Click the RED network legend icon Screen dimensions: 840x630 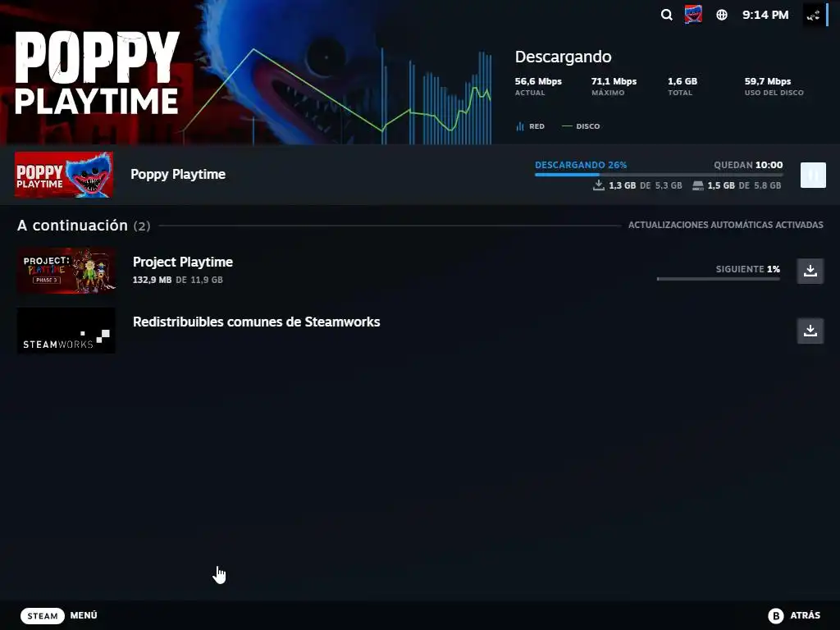[519, 126]
